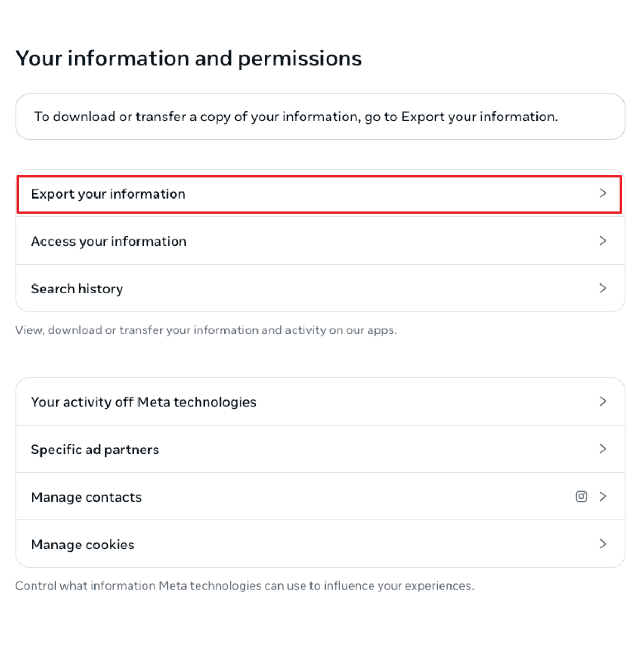
Task: Click chevron next to Search history
Action: (603, 288)
